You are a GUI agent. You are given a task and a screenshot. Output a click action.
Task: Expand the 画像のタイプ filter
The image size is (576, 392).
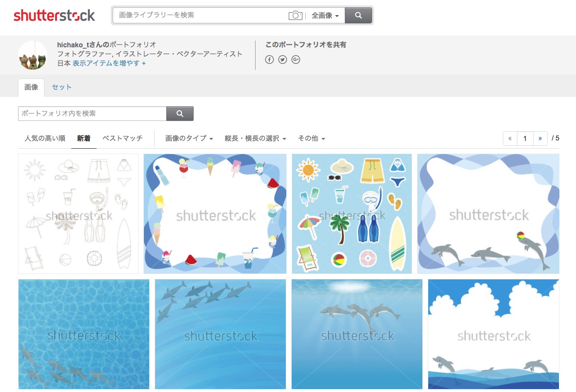(x=189, y=138)
